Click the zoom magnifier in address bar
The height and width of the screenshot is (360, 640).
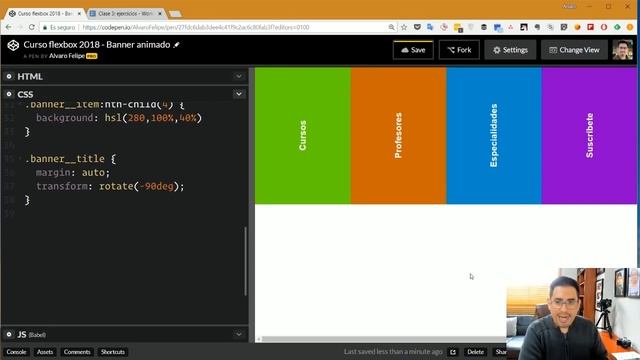pyautogui.click(x=391, y=27)
